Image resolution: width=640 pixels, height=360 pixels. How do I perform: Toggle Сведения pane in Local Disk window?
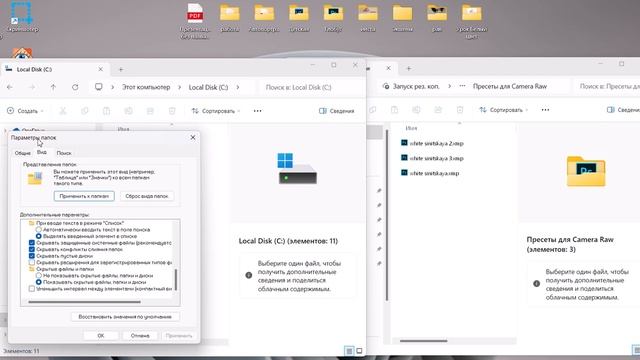[x=336, y=111]
